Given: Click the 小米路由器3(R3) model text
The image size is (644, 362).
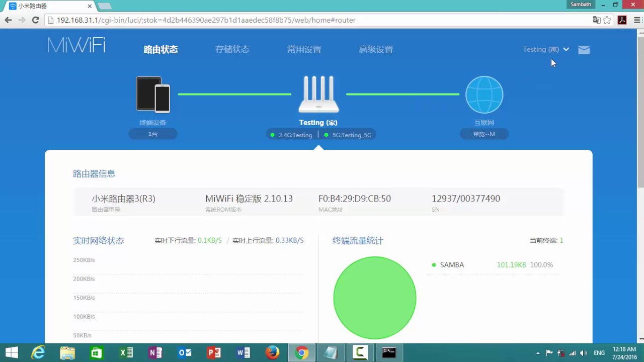Looking at the screenshot, I should pos(123,199).
